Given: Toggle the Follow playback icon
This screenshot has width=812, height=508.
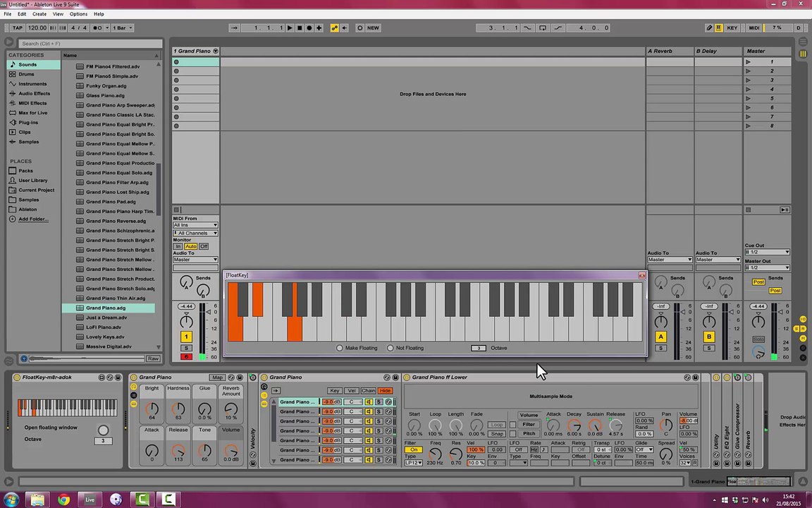Looking at the screenshot, I should [235, 28].
